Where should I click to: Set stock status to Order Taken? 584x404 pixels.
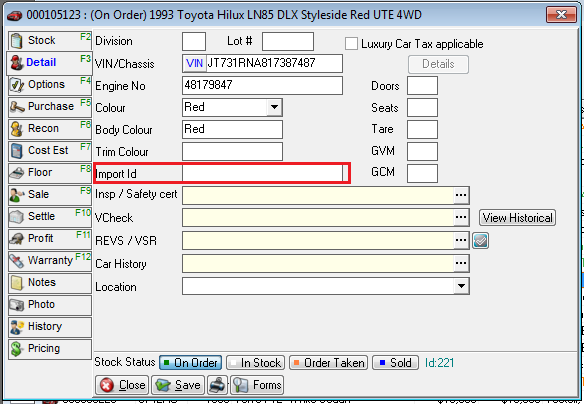coord(328,363)
